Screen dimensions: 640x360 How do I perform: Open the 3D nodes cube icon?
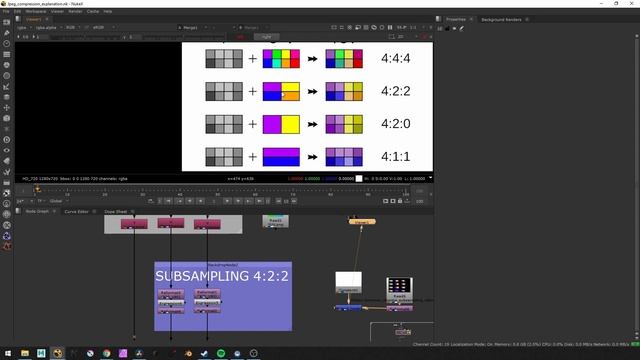coord(7,118)
